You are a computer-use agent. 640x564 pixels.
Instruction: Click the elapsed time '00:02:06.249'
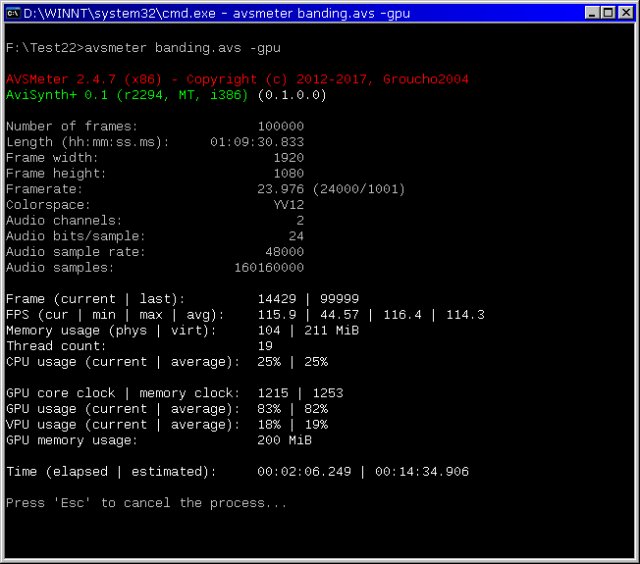pyautogui.click(x=304, y=472)
